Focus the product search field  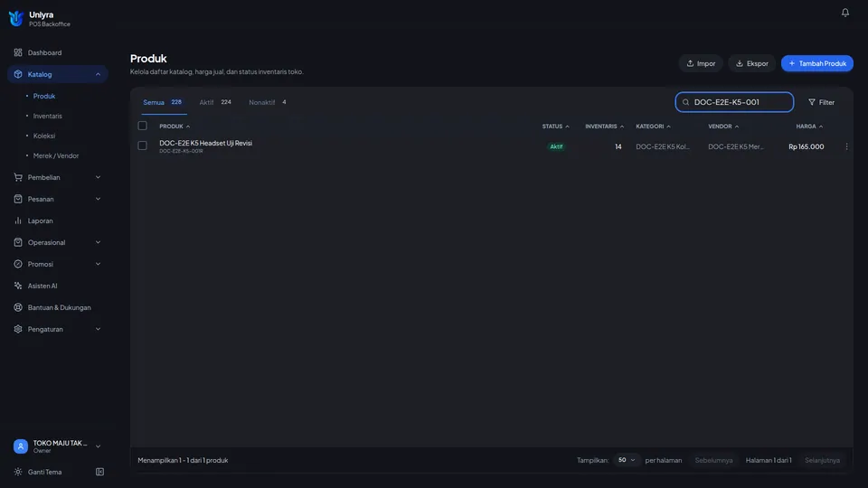[734, 102]
